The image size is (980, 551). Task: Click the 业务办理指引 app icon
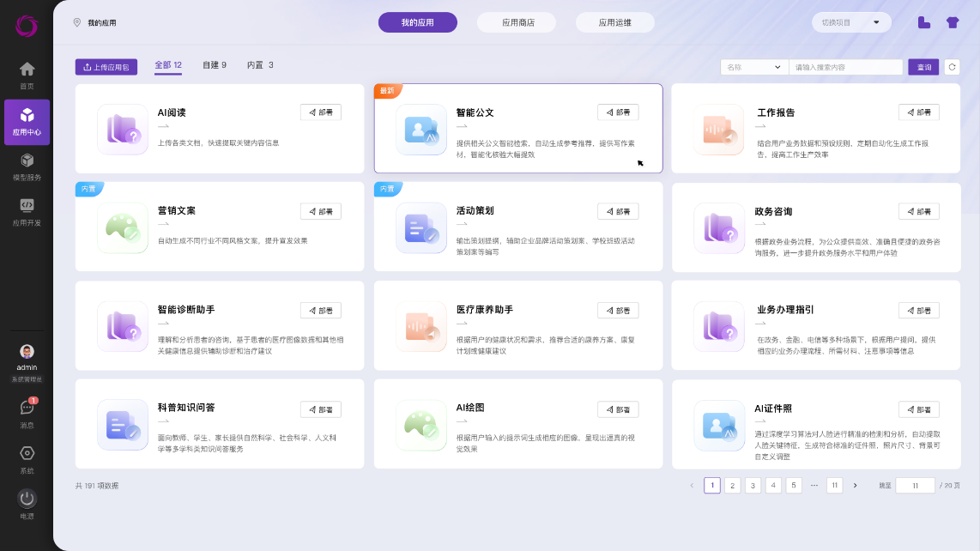click(719, 326)
